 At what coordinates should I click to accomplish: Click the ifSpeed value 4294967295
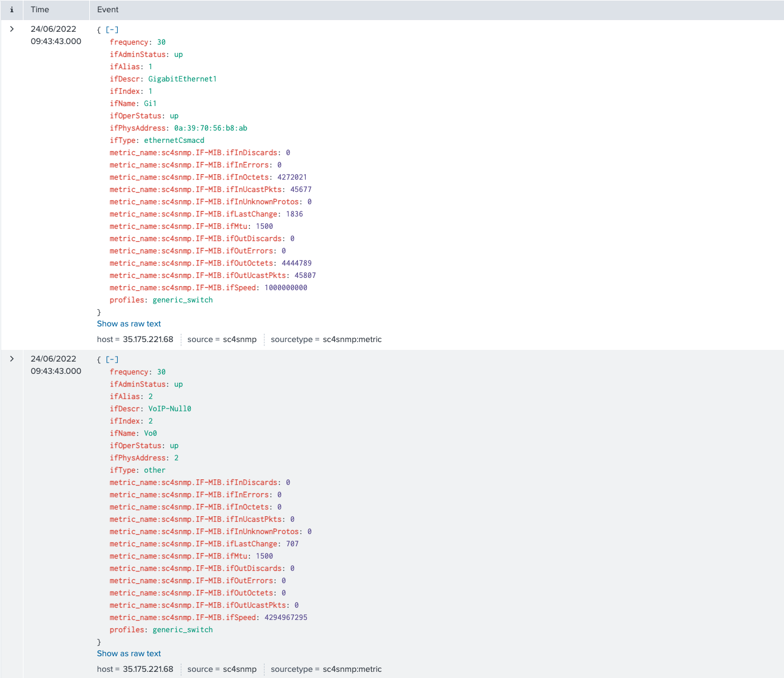pyautogui.click(x=286, y=617)
